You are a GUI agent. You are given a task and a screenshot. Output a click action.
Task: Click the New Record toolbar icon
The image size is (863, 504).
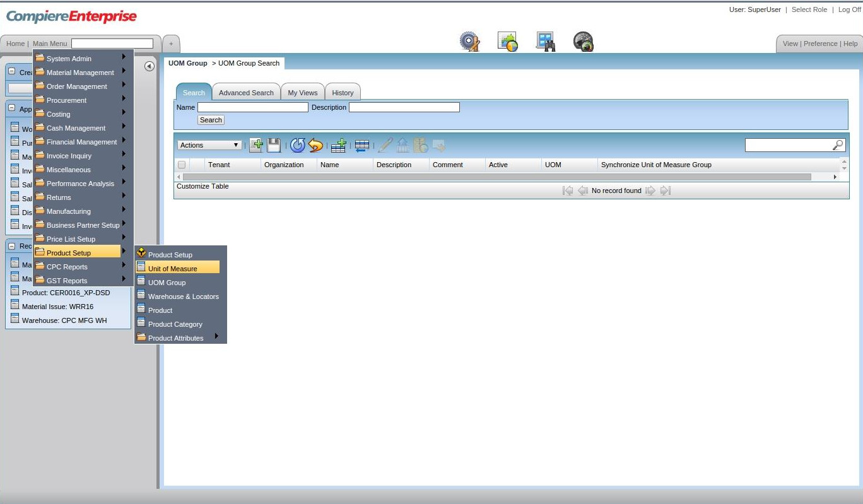point(256,145)
